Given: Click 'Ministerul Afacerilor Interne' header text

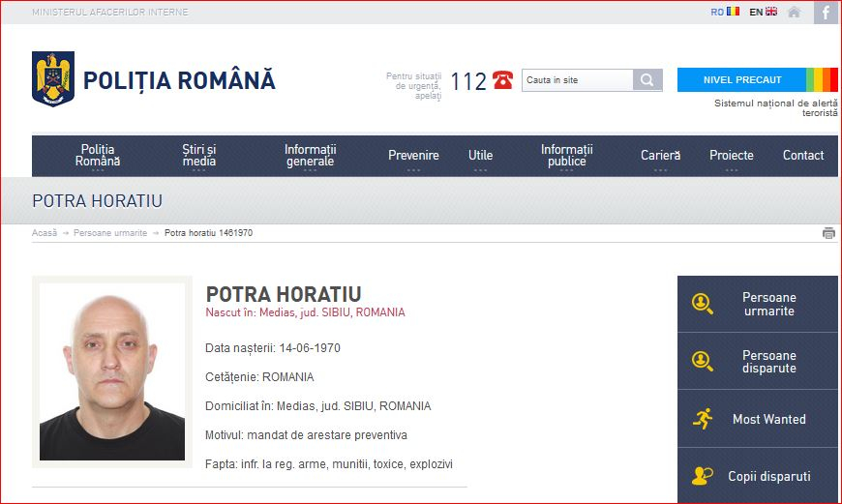Looking at the screenshot, I should tap(110, 12).
